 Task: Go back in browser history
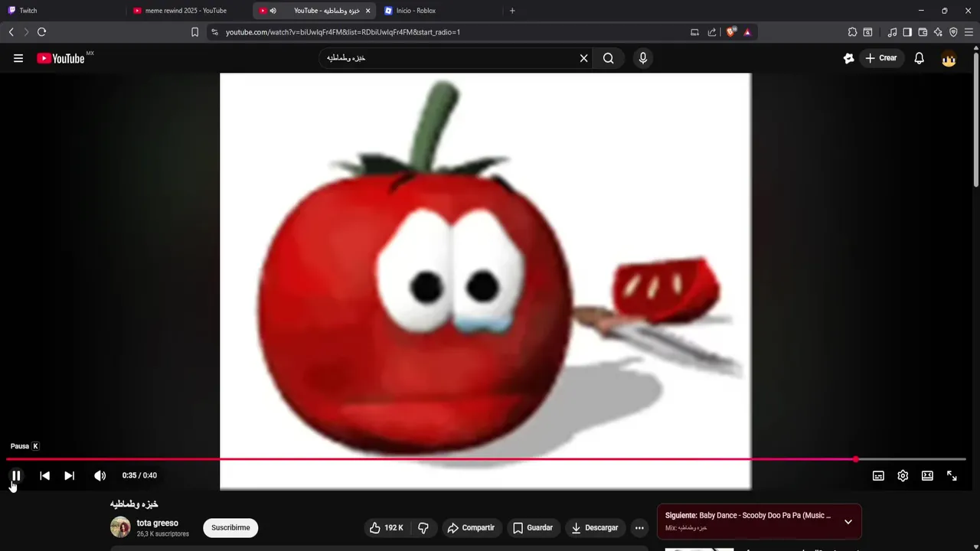pos(11,32)
